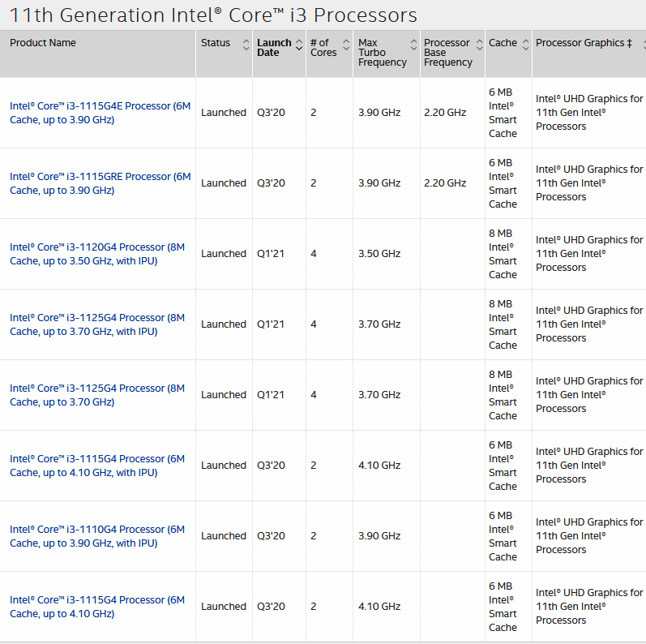Open i3-1115G4 up to 4.10 GHz link without IPU
646x644 pixels.
pyautogui.click(x=97, y=606)
